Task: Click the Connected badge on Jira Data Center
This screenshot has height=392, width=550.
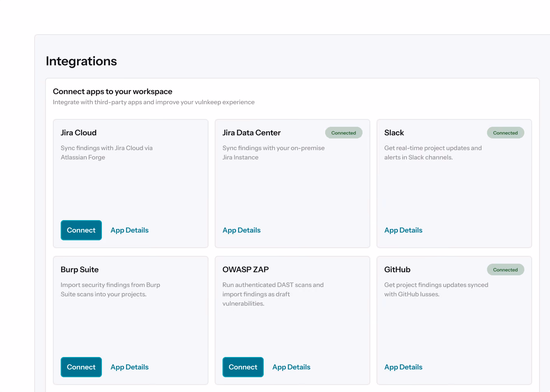Action: [x=344, y=133]
